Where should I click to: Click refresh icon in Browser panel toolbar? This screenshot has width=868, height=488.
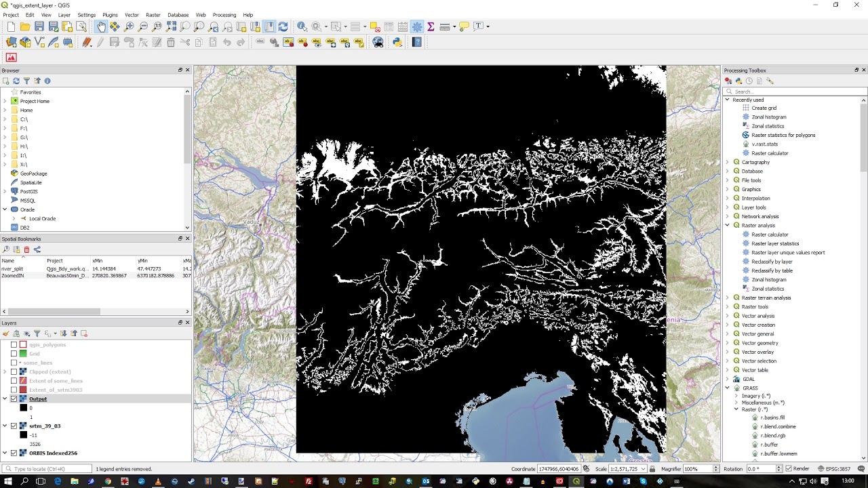tap(16, 81)
